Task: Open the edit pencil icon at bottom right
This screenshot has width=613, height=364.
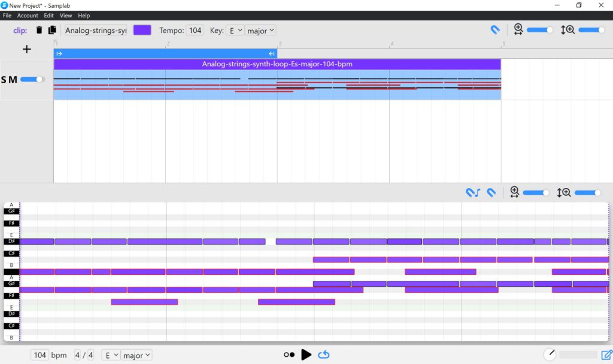Action: pos(605,354)
